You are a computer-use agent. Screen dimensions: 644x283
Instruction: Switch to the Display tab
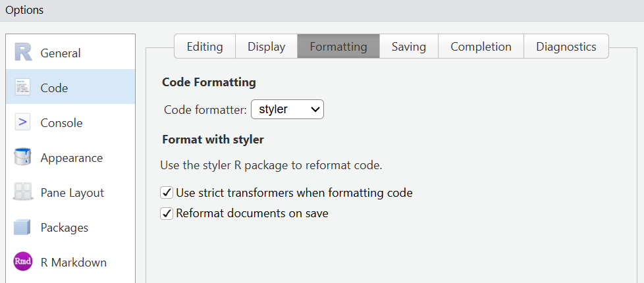(266, 47)
